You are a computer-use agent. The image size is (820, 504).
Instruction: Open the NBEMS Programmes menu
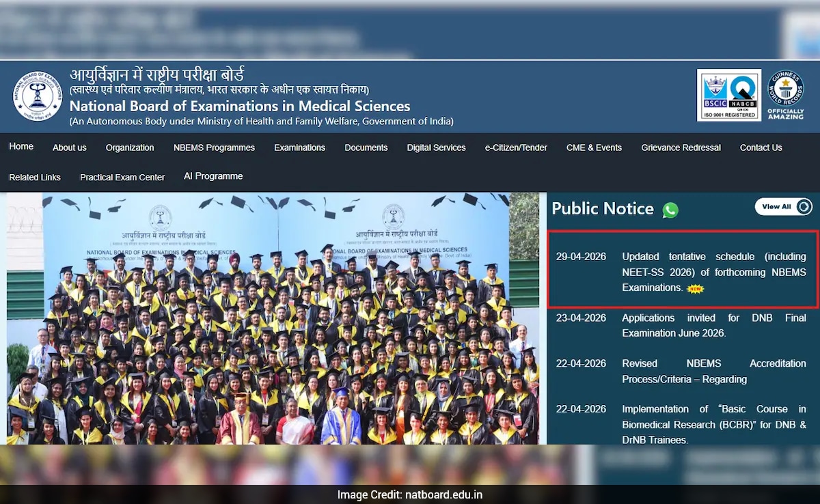(x=214, y=148)
